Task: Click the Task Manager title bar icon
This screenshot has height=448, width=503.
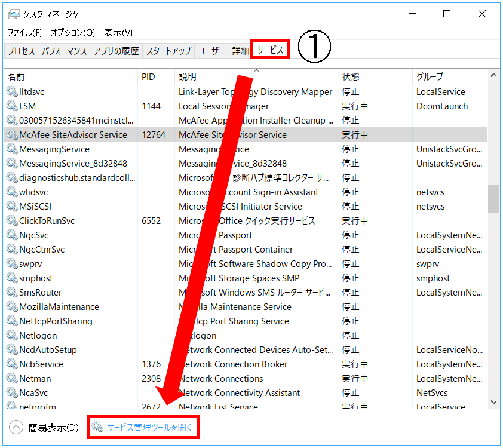Action: click(x=14, y=14)
